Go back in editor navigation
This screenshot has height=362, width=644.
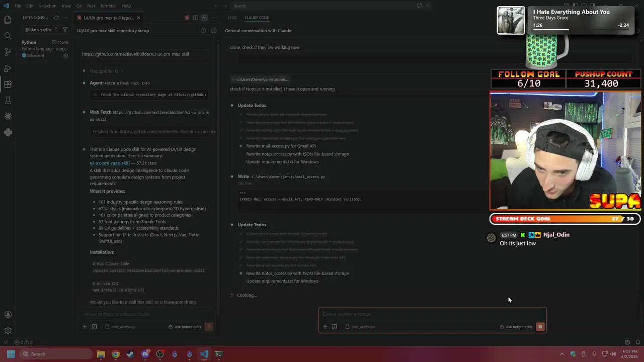[x=216, y=6]
